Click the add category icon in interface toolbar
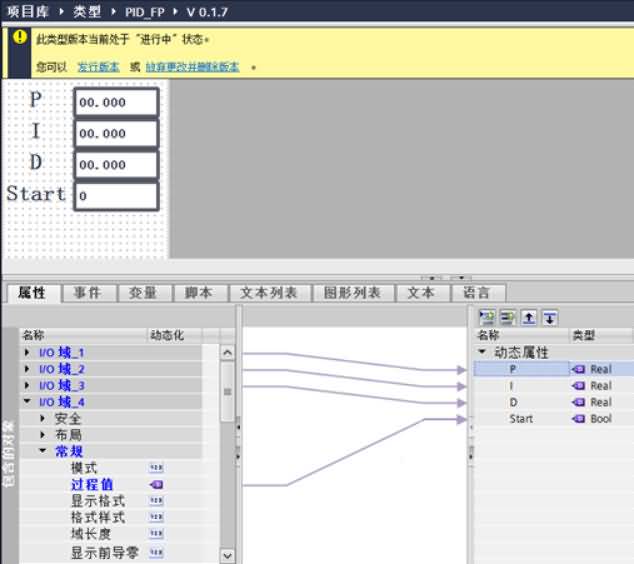The height and width of the screenshot is (564, 634). 487,318
